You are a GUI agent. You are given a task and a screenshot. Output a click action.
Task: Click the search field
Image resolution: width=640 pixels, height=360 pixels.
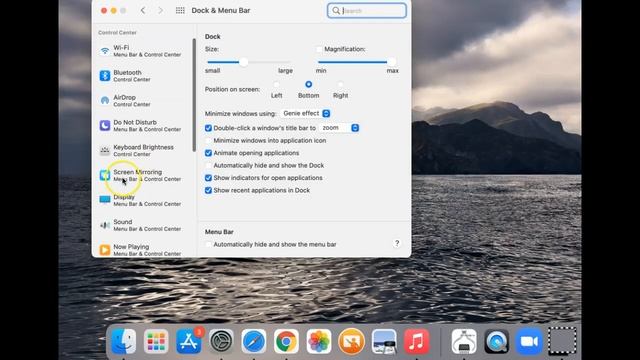pos(367,11)
